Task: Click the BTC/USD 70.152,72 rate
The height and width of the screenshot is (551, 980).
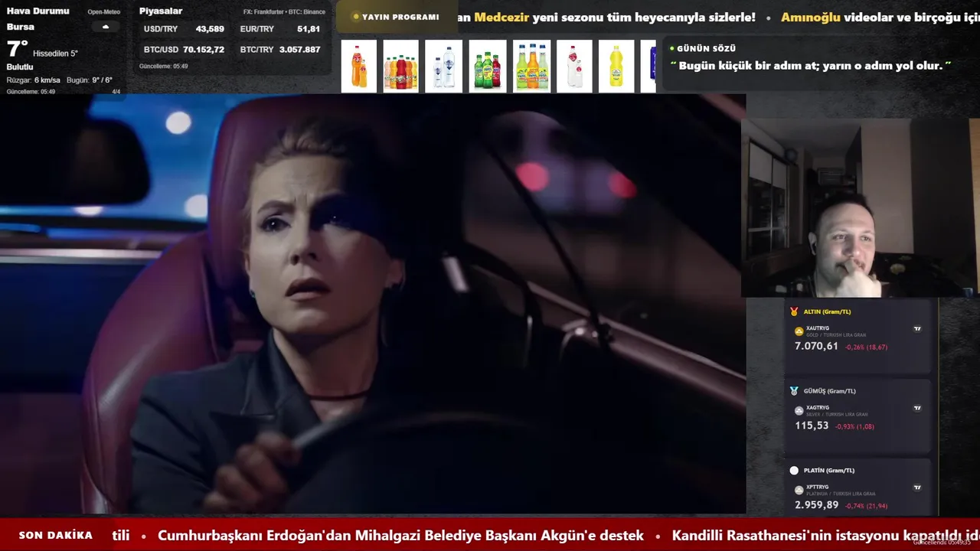Action: coord(184,50)
